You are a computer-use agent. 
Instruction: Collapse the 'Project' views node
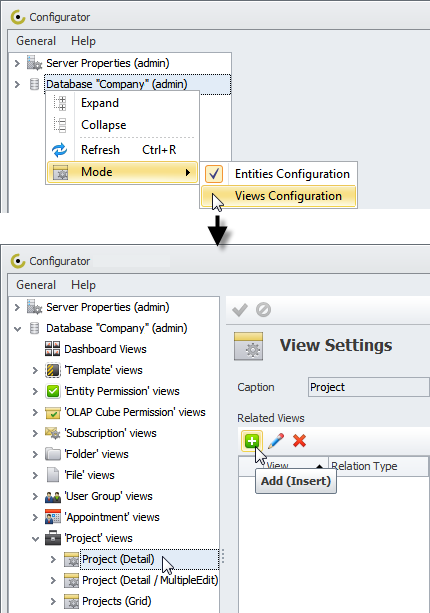tap(35, 538)
